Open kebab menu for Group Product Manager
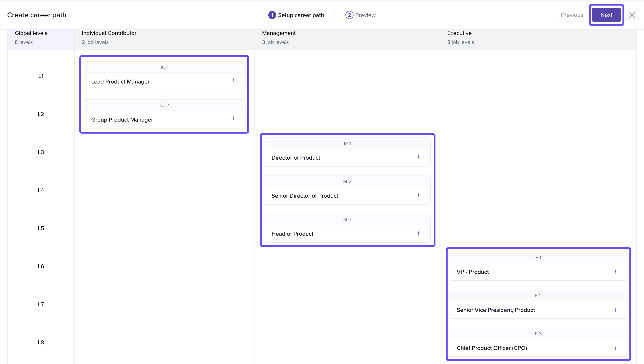The width and height of the screenshot is (644, 364). click(x=233, y=119)
